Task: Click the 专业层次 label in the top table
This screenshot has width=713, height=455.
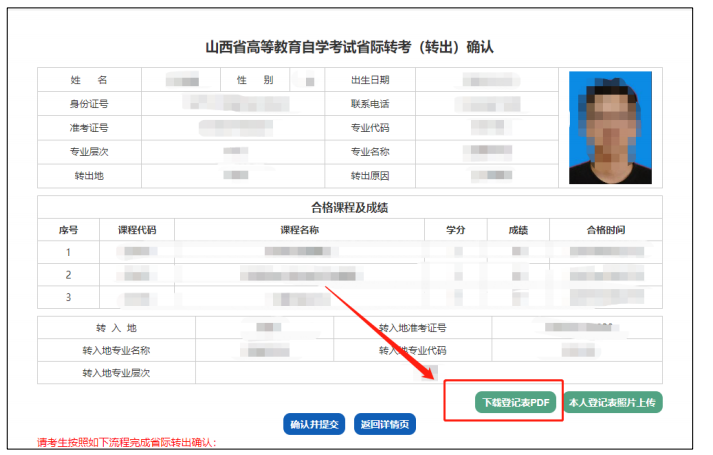Action: (x=89, y=152)
